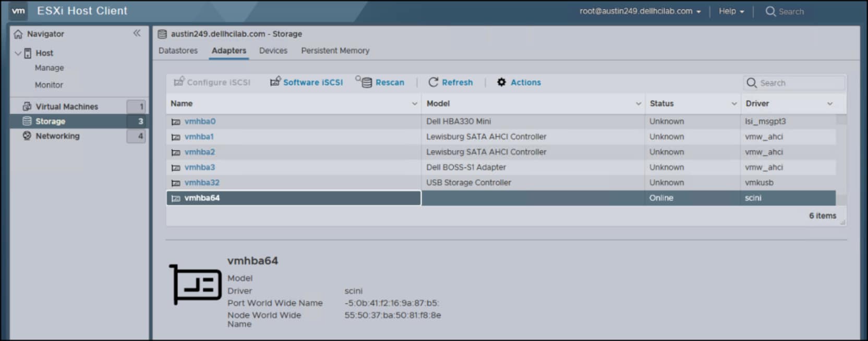Click the table resize grip by 6 items
Screen dimensions: 868x341
point(842,222)
